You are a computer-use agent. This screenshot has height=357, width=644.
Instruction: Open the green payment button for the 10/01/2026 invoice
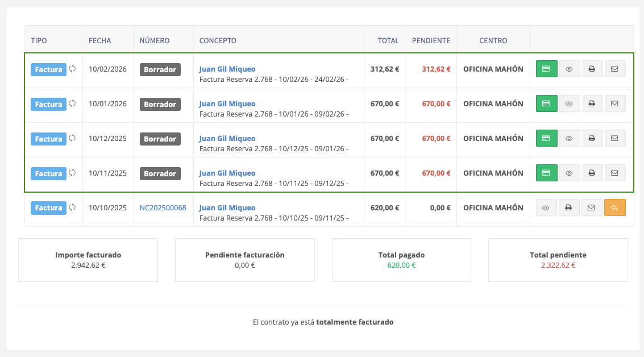[546, 103]
